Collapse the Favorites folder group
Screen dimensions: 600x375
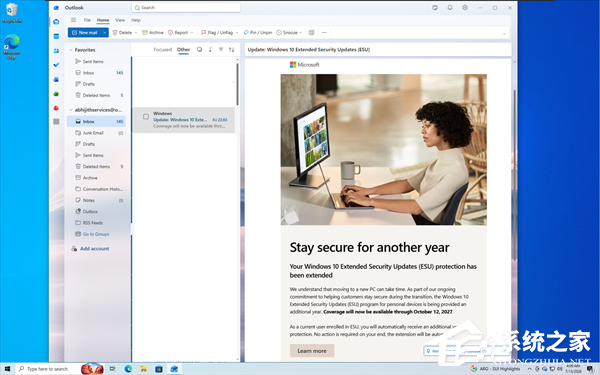(x=71, y=50)
